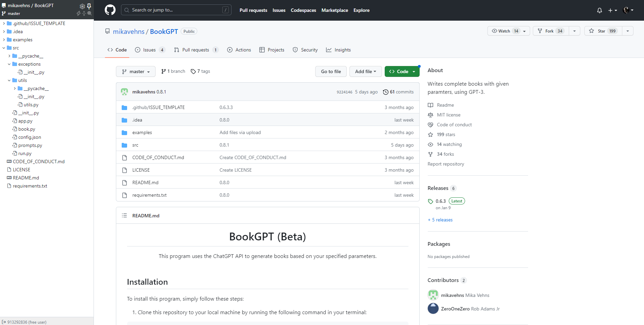Image resolution: width=644 pixels, height=325 pixels.
Task: Open the Readme link in About
Action: point(445,105)
